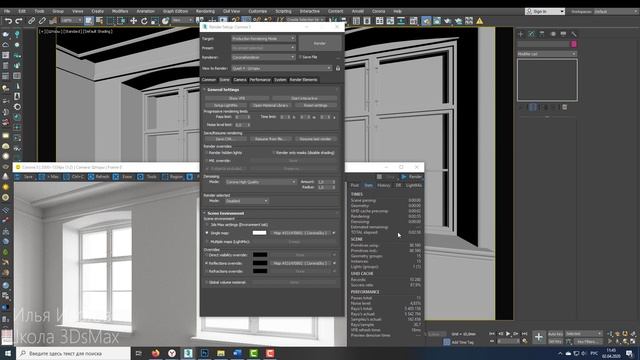Switch to the Common tab
Screen dimensions: 640x360
[x=209, y=80]
